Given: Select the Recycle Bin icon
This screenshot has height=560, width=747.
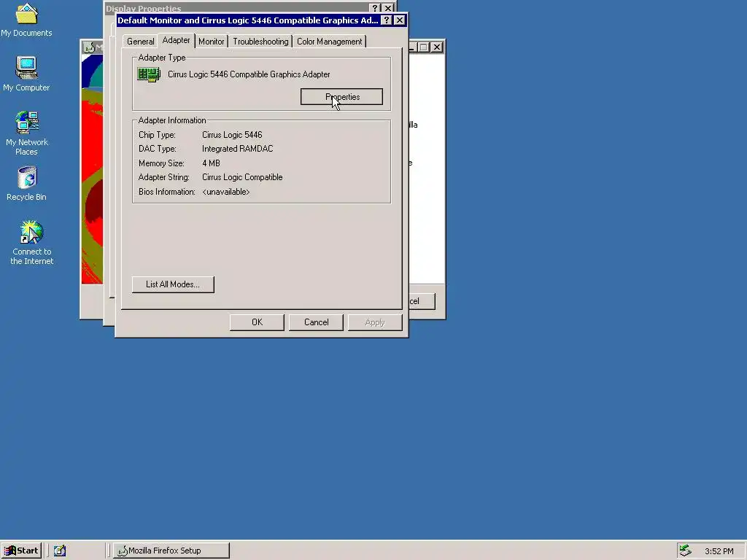Looking at the screenshot, I should coord(27,183).
